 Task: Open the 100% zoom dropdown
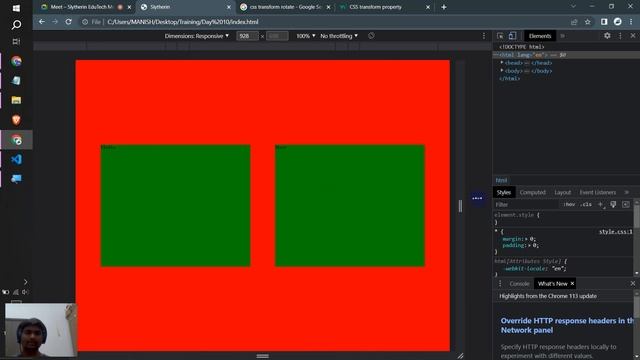306,36
